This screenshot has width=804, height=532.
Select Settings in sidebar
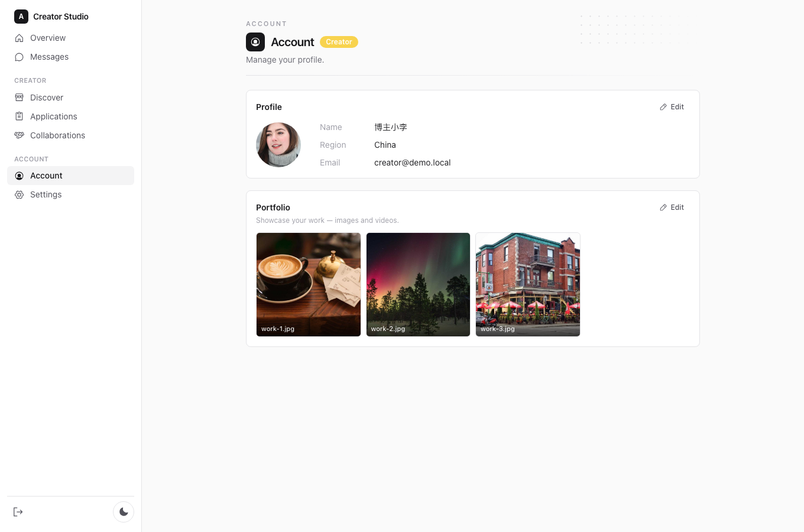tap(70, 194)
